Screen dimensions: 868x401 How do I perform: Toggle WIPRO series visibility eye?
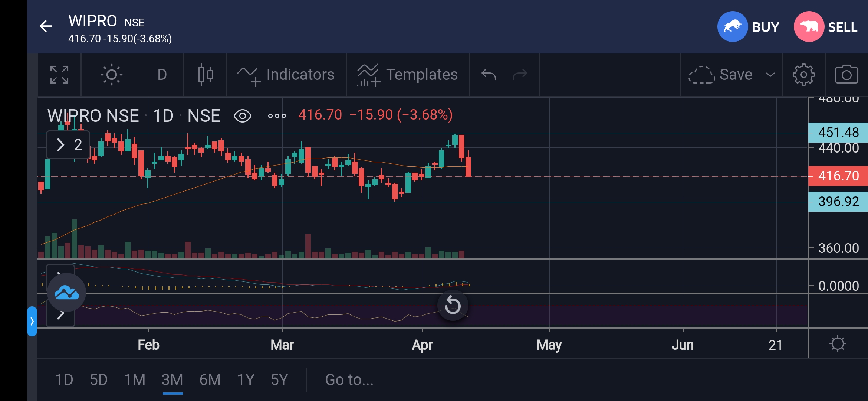243,116
